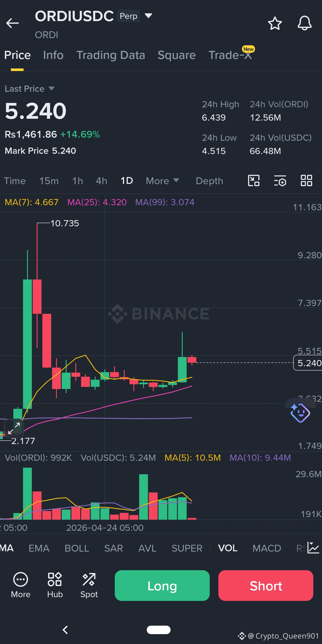Tap the MA(7): 4.667 legend
Screen dimensions: 322x644
point(32,202)
